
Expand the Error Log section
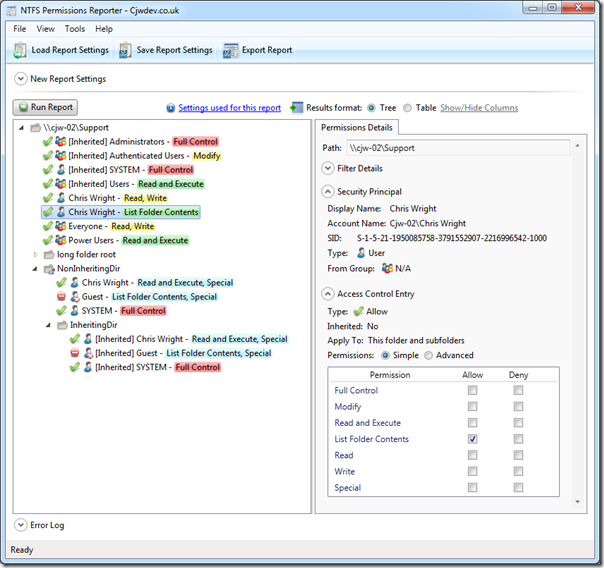pos(20,525)
